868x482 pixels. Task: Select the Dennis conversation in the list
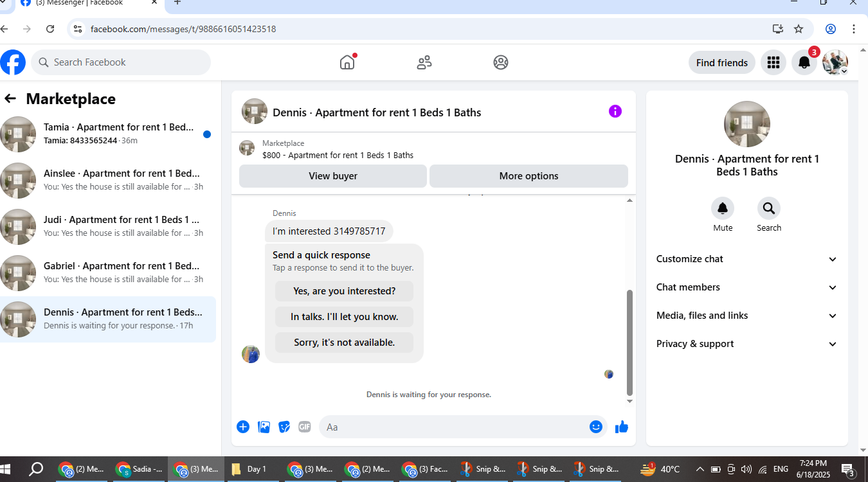click(x=108, y=319)
